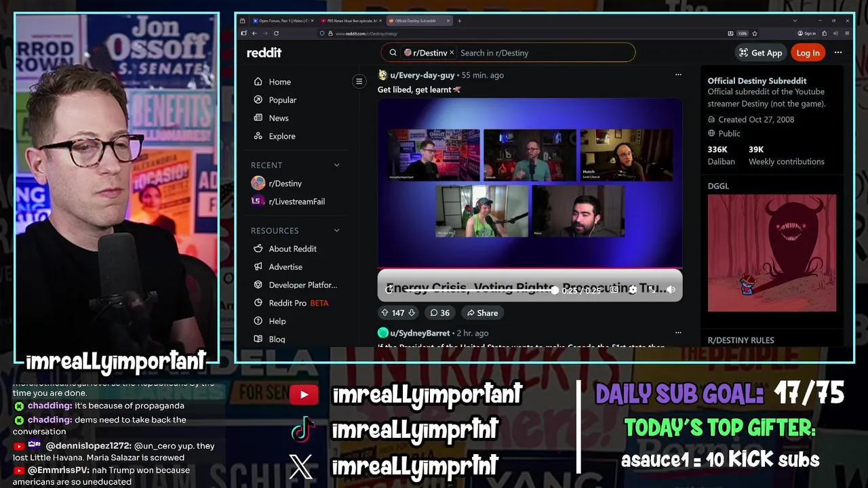Upvote the Get libed post

(x=384, y=313)
